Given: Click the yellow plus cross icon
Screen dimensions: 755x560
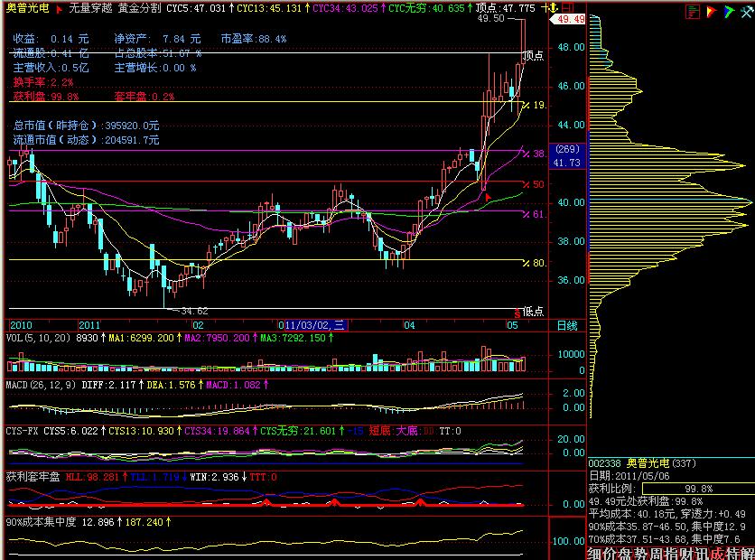Looking at the screenshot, I should coord(545,8).
